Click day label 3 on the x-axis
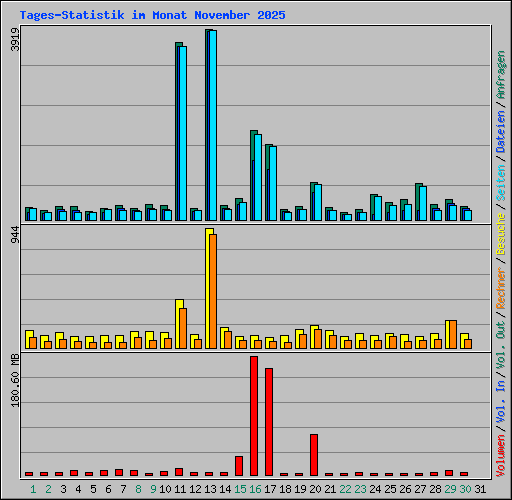The image size is (512, 500). pyautogui.click(x=63, y=489)
